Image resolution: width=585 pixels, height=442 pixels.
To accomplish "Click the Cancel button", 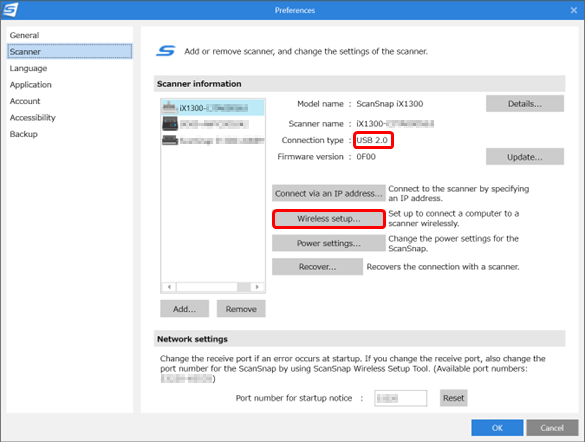I will point(552,427).
